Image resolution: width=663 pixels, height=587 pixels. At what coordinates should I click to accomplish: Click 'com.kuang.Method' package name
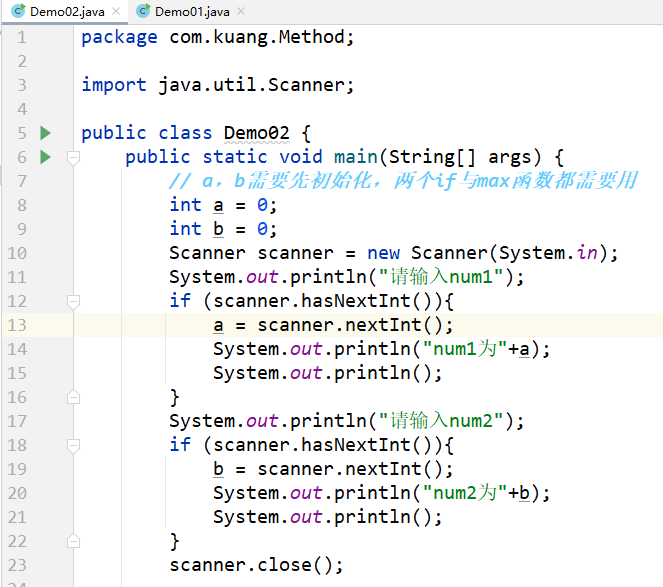(x=257, y=37)
